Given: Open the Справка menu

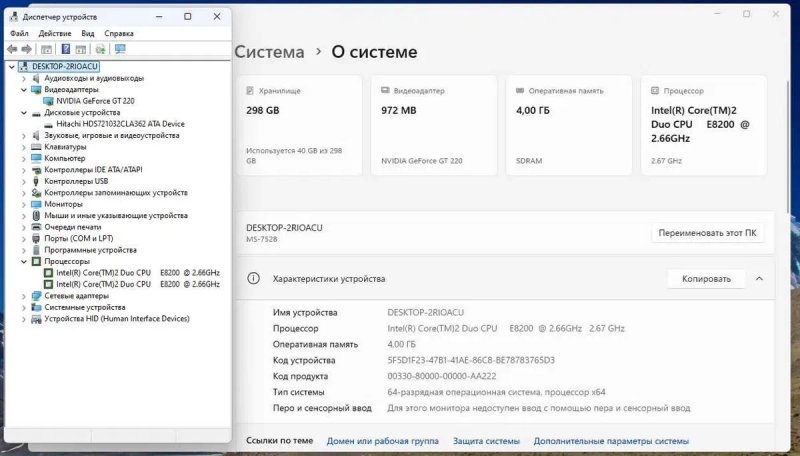Looking at the screenshot, I should pos(119,33).
